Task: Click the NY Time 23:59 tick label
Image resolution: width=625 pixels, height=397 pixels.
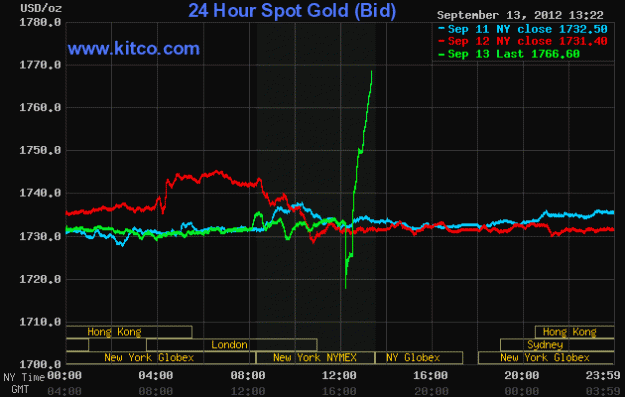Action: tap(603, 375)
